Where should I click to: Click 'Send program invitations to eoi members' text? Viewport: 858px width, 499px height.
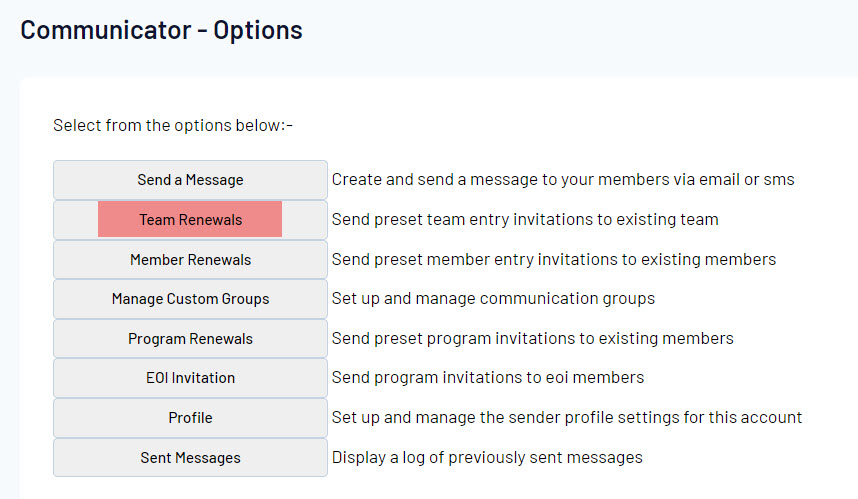tap(487, 378)
